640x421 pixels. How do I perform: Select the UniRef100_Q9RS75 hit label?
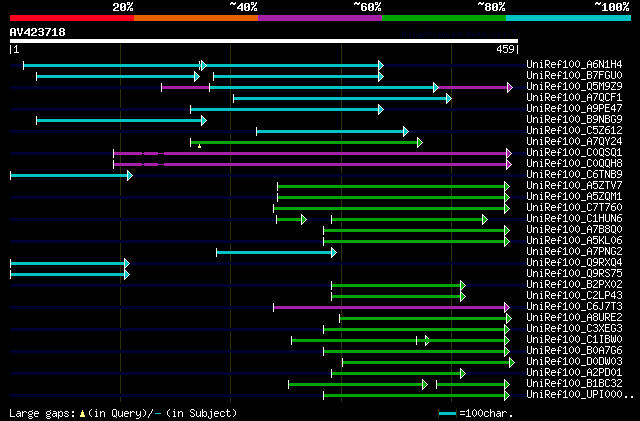tap(574, 274)
